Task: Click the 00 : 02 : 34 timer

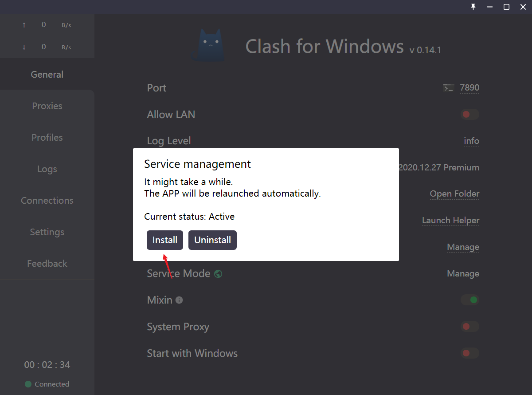Action: click(x=47, y=365)
